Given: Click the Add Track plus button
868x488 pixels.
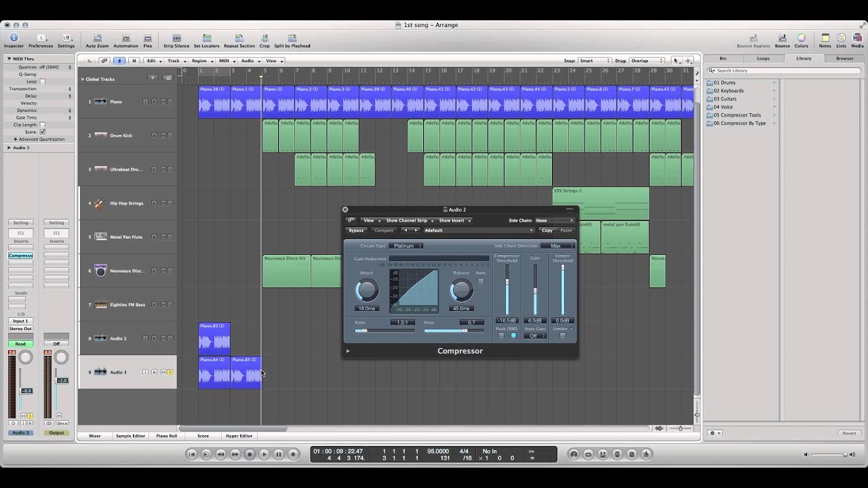Looking at the screenshot, I should (x=153, y=78).
